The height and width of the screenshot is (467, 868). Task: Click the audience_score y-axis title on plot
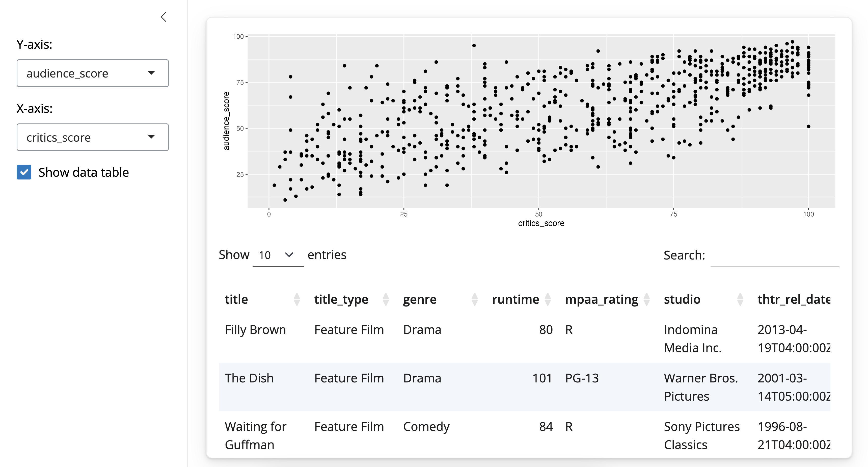coord(226,121)
